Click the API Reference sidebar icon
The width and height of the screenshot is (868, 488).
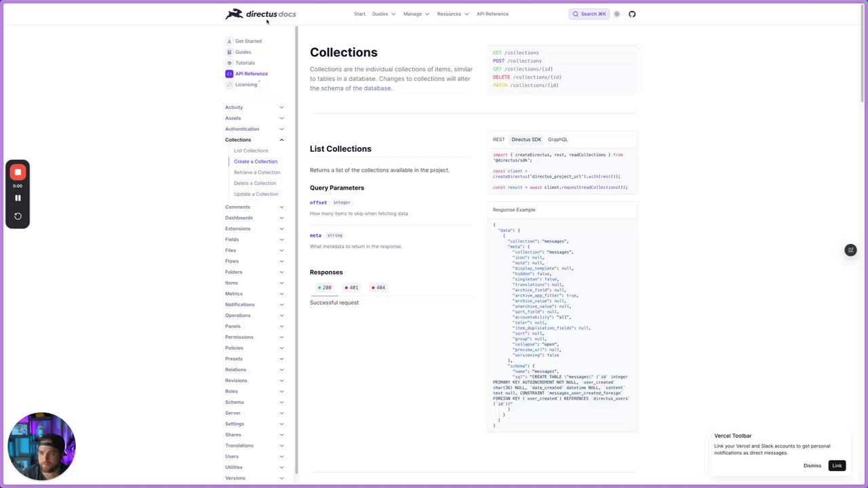pyautogui.click(x=229, y=74)
